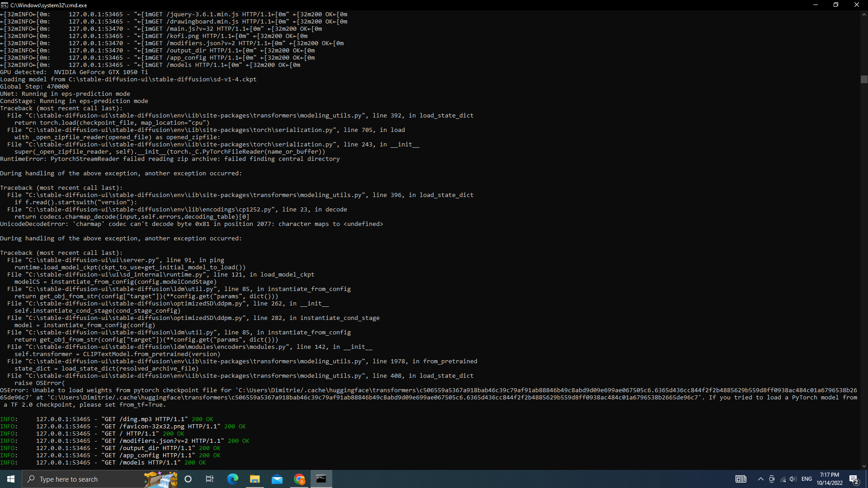Click the scrollbar up arrow
Image resolution: width=868 pixels, height=488 pixels.
pos(864,14)
